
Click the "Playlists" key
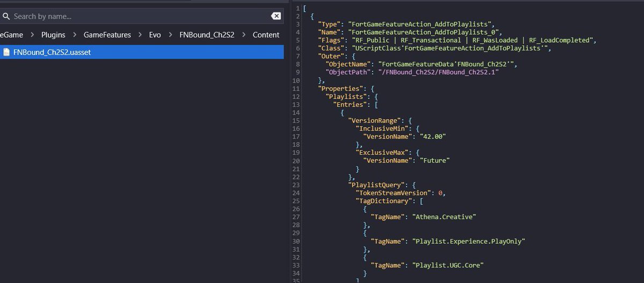pyautogui.click(x=346, y=97)
